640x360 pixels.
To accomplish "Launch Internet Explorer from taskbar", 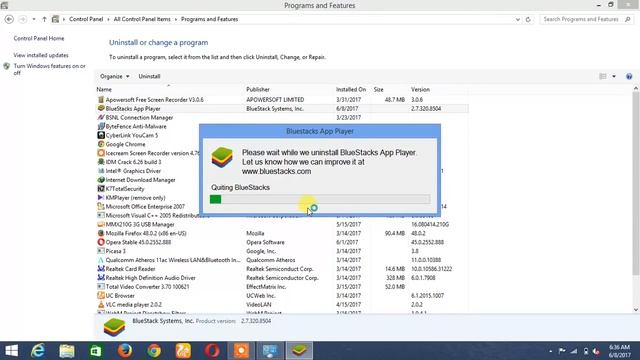I will [x=38, y=351].
